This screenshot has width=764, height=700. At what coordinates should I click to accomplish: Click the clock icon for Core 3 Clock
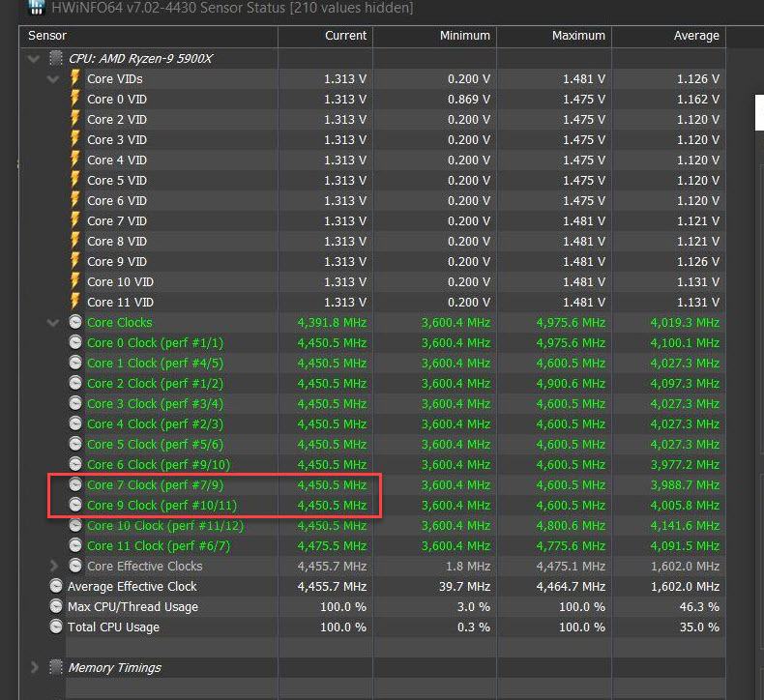click(75, 403)
